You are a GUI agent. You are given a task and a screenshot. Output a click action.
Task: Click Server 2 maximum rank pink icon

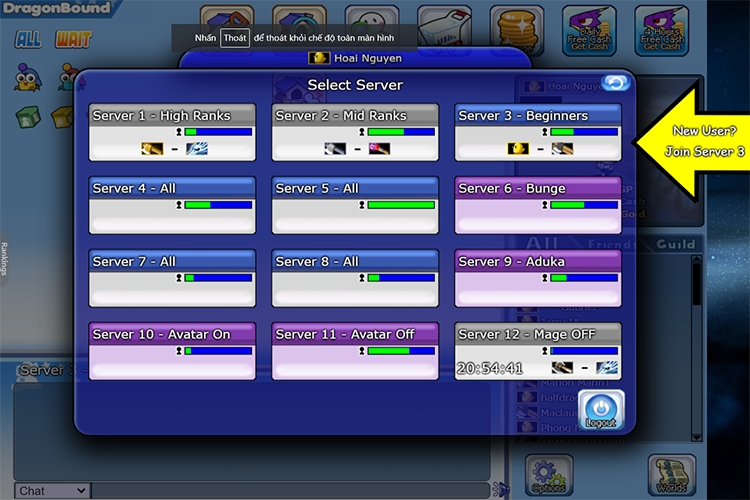pos(379,149)
